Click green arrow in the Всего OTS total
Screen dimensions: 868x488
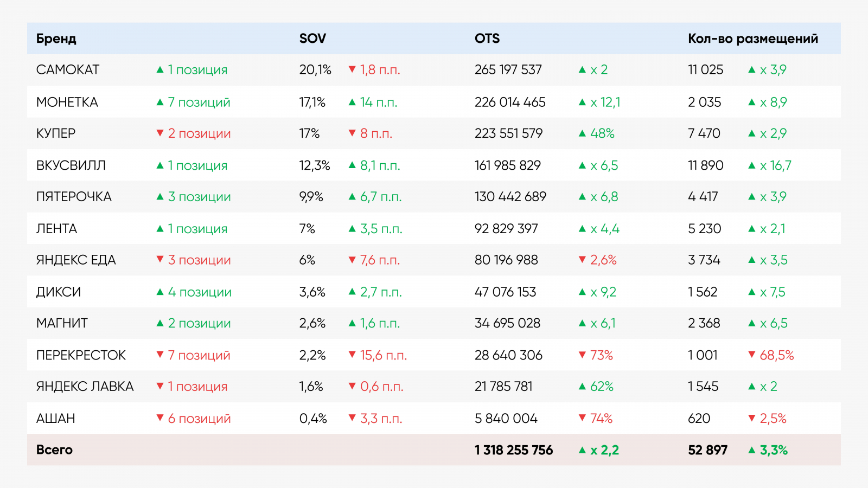pos(583,450)
